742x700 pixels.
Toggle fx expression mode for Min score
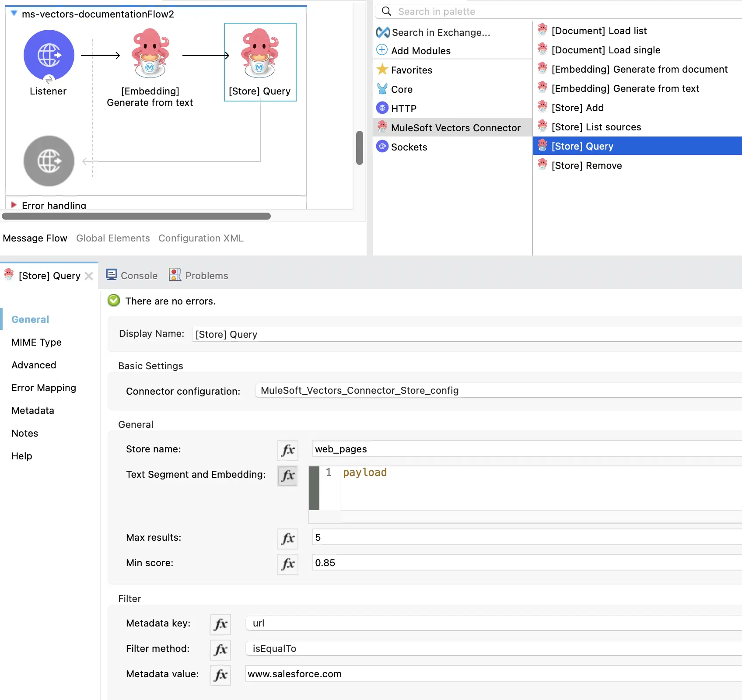pyautogui.click(x=288, y=564)
